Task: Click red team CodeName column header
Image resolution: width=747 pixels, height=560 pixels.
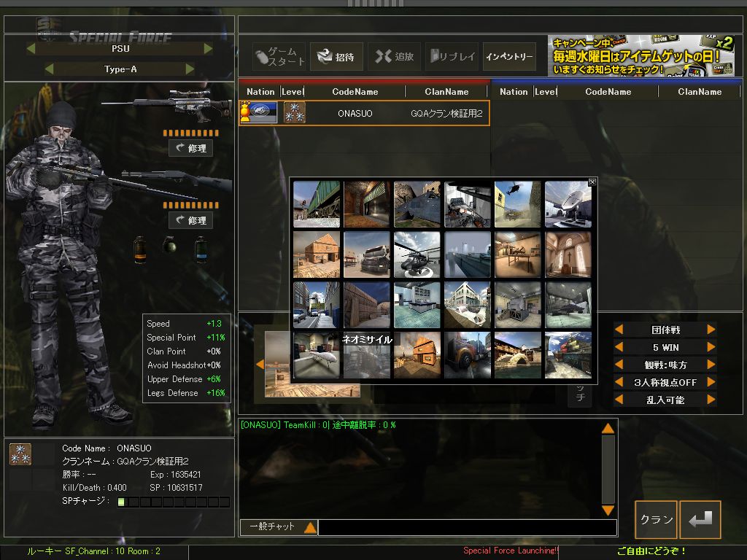Action: pos(355,91)
